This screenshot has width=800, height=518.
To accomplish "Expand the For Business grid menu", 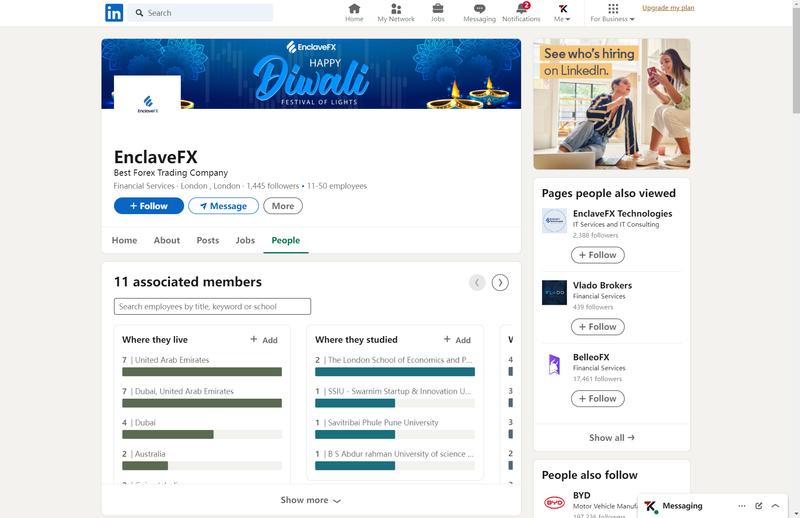I will [612, 13].
